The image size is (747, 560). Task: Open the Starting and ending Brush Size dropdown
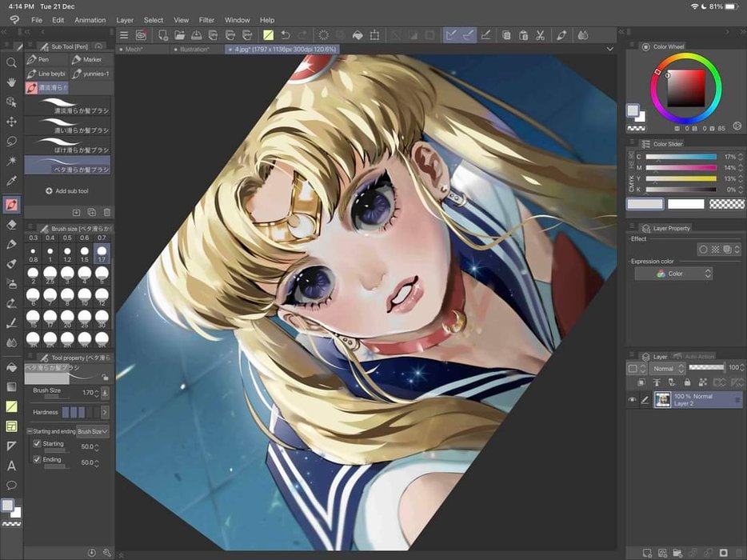93,431
